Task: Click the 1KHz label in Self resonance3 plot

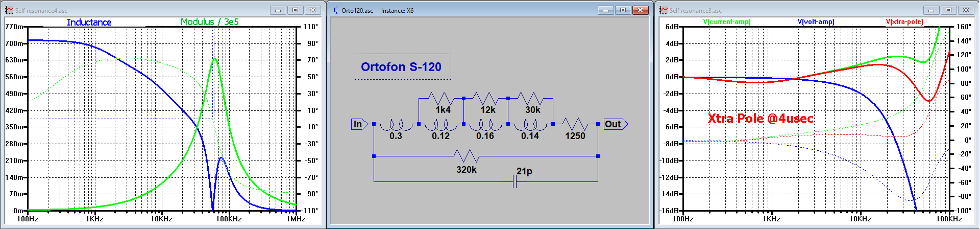Action: pyautogui.click(x=771, y=219)
